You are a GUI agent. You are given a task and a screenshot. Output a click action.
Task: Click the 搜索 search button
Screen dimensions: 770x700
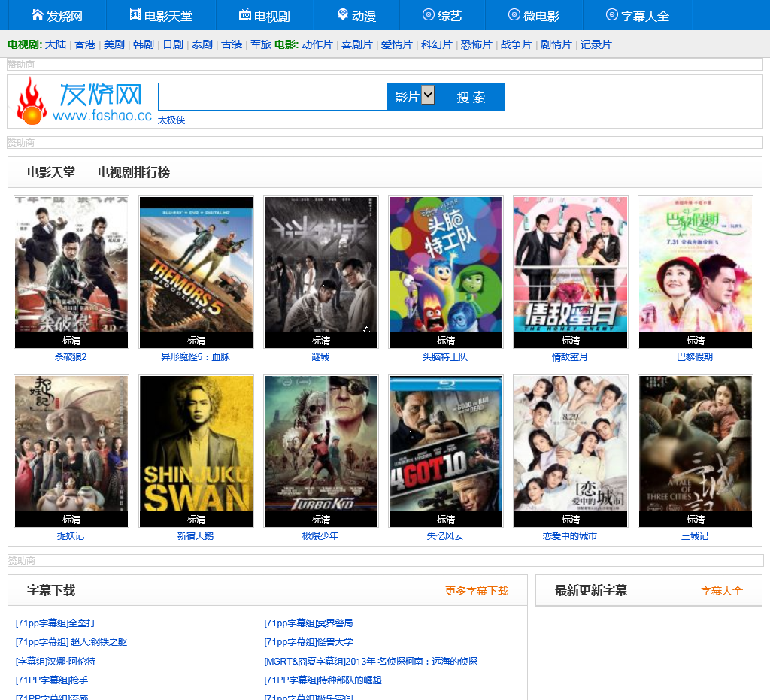tap(473, 97)
